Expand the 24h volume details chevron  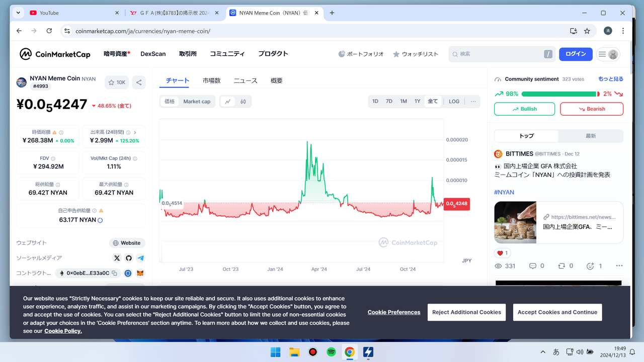135,132
